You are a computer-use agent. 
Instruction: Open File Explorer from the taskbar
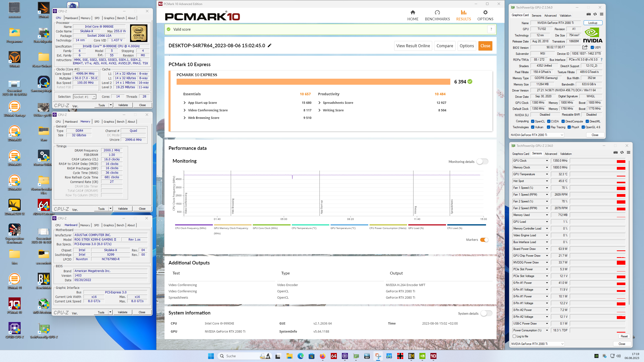coord(289,356)
